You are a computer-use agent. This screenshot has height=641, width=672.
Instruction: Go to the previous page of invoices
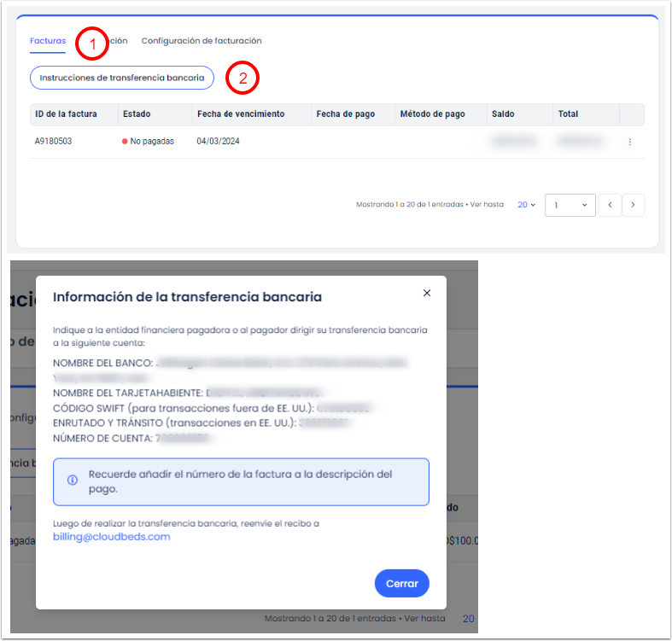point(610,205)
